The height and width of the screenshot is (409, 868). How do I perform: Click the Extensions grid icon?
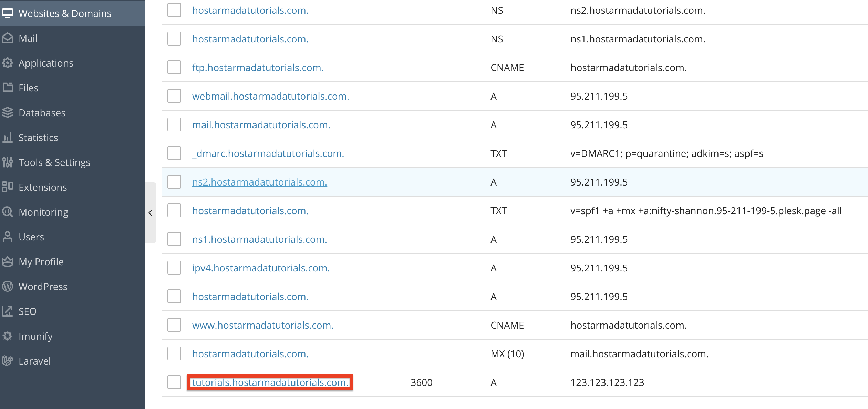(x=8, y=187)
